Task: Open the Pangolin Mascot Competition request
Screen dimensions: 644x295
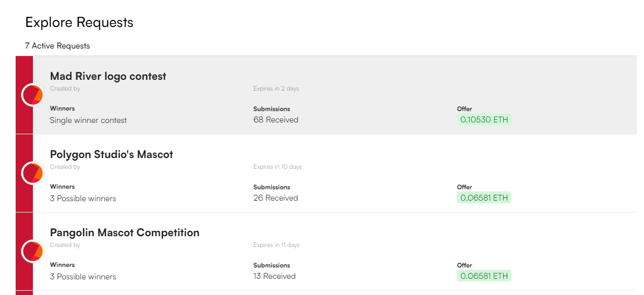Action: pos(125,233)
